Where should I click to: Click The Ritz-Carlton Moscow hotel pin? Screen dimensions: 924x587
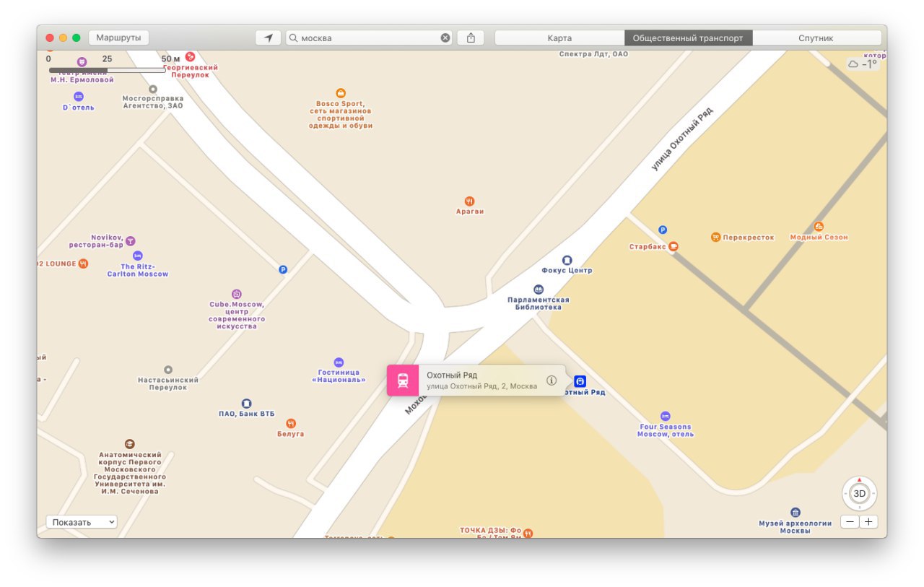(x=138, y=256)
